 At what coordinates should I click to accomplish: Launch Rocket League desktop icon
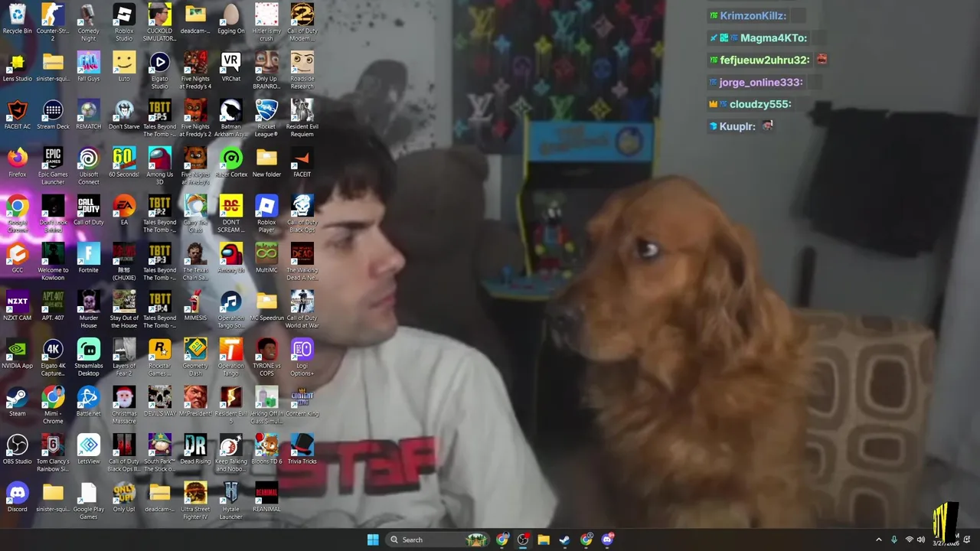pyautogui.click(x=266, y=119)
